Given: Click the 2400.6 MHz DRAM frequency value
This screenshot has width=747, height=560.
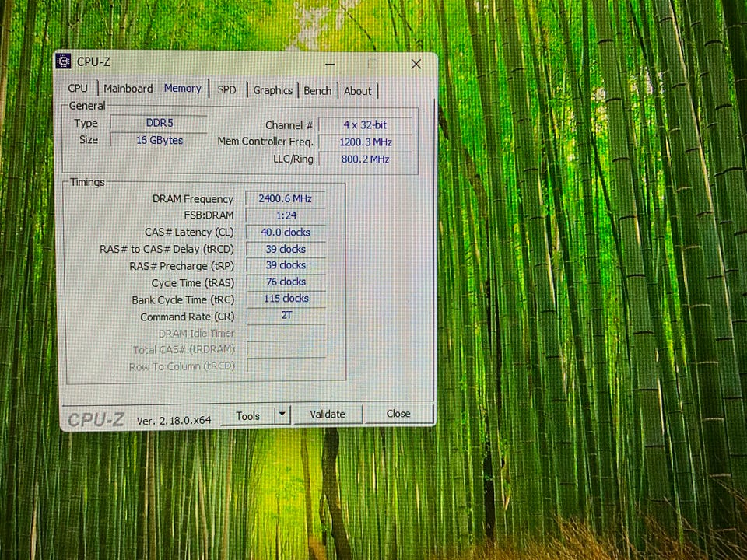Looking at the screenshot, I should click(x=286, y=198).
